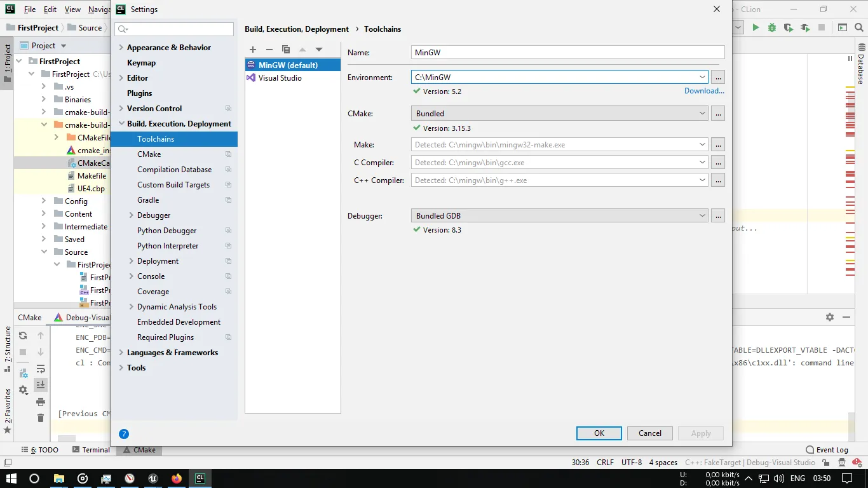Open the Compilation Database settings page
Image resolution: width=868 pixels, height=488 pixels.
[x=174, y=170]
